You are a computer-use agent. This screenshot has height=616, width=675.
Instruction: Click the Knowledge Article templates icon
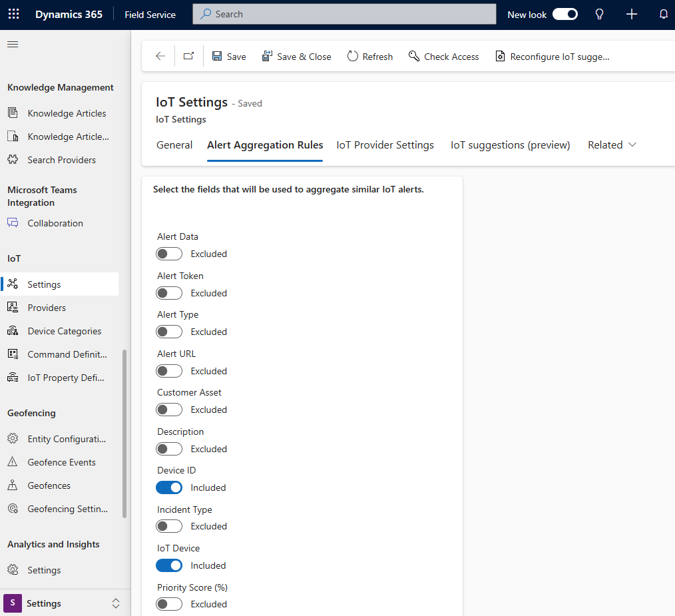click(x=13, y=136)
